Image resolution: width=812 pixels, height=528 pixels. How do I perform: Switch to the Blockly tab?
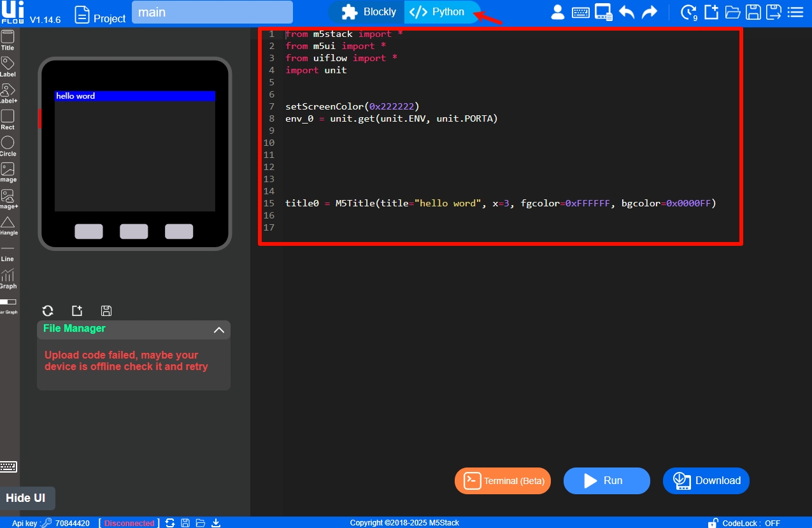[368, 12]
